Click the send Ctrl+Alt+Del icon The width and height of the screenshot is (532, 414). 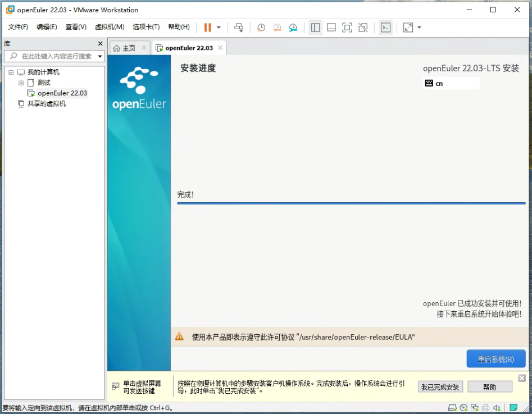tap(239, 28)
